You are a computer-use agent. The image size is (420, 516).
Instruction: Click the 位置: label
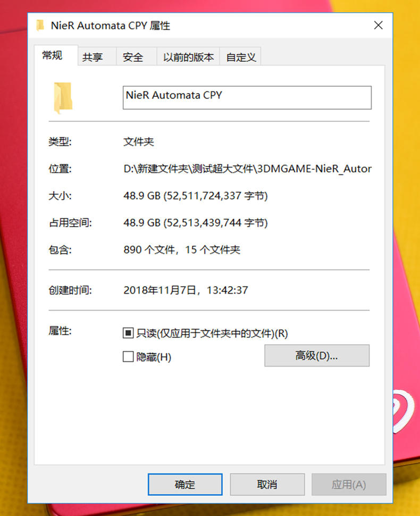point(60,169)
